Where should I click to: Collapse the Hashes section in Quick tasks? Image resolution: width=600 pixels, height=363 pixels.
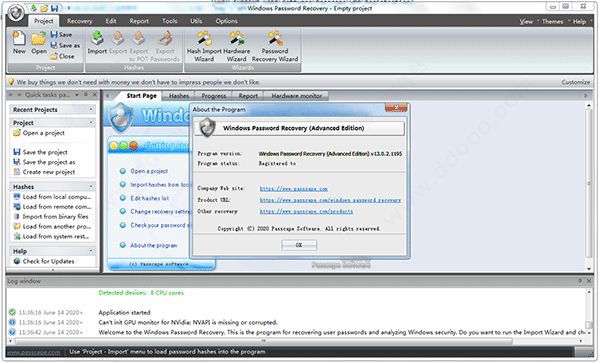(91, 186)
